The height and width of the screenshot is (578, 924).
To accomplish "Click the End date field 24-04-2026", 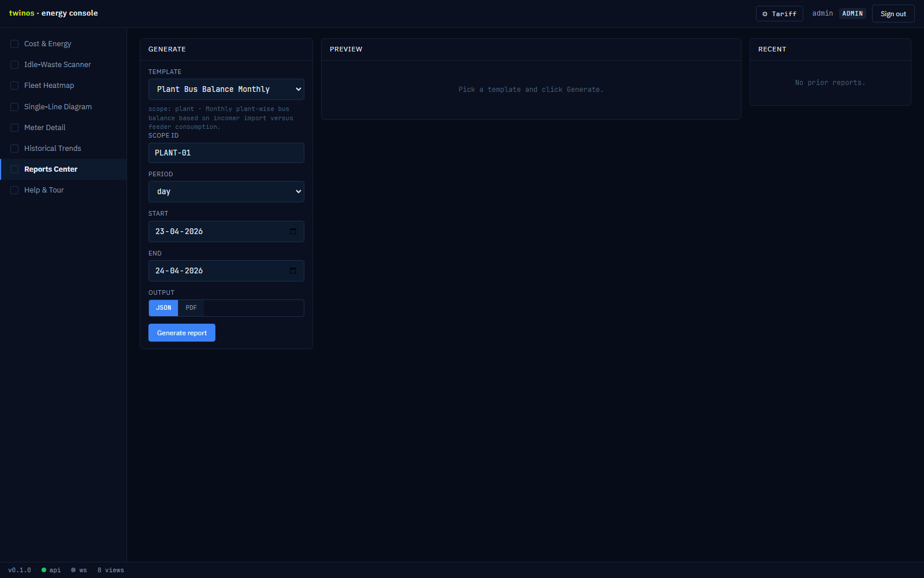I will pyautogui.click(x=226, y=271).
